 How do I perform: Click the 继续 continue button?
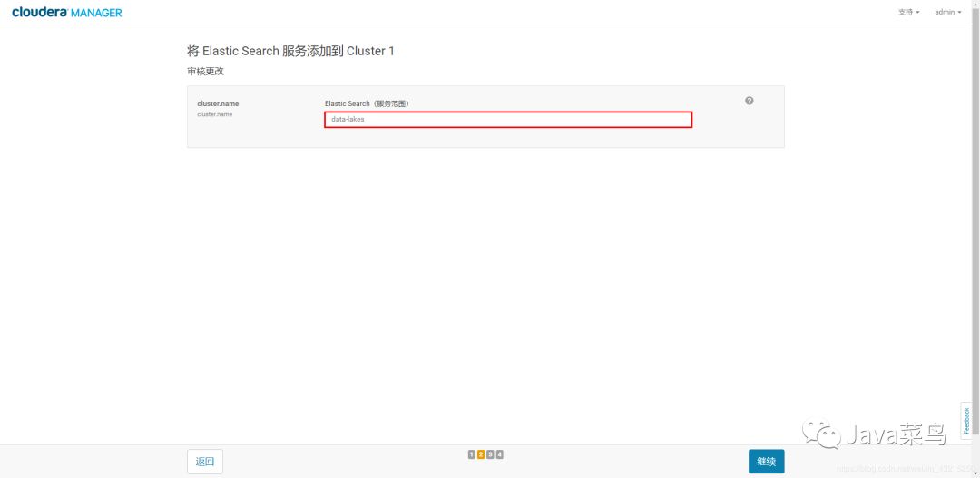click(766, 462)
